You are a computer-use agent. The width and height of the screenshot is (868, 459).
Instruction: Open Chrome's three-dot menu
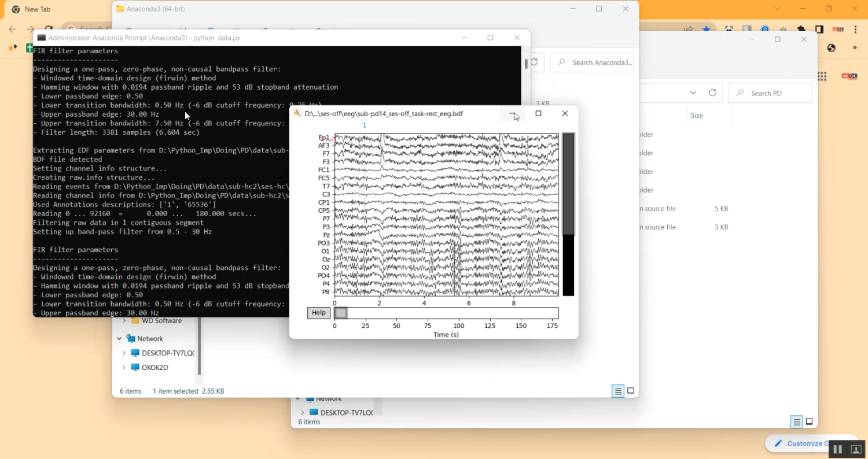[x=855, y=29]
